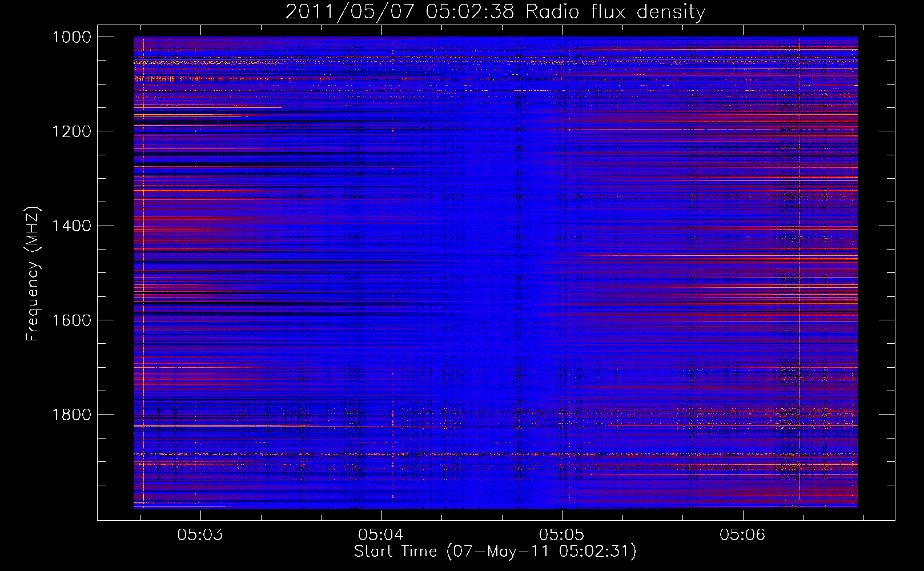Click the time tick label 05:03
This screenshot has height=571, width=924.
tap(200, 535)
